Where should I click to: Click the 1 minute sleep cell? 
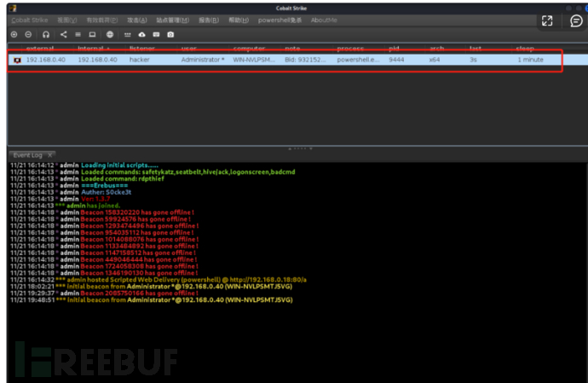530,60
